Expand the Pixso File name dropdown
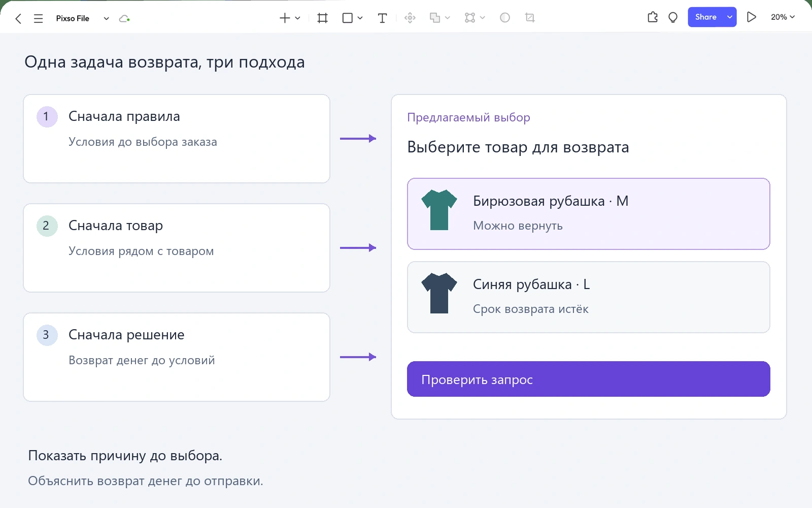This screenshot has width=812, height=508. [x=106, y=18]
